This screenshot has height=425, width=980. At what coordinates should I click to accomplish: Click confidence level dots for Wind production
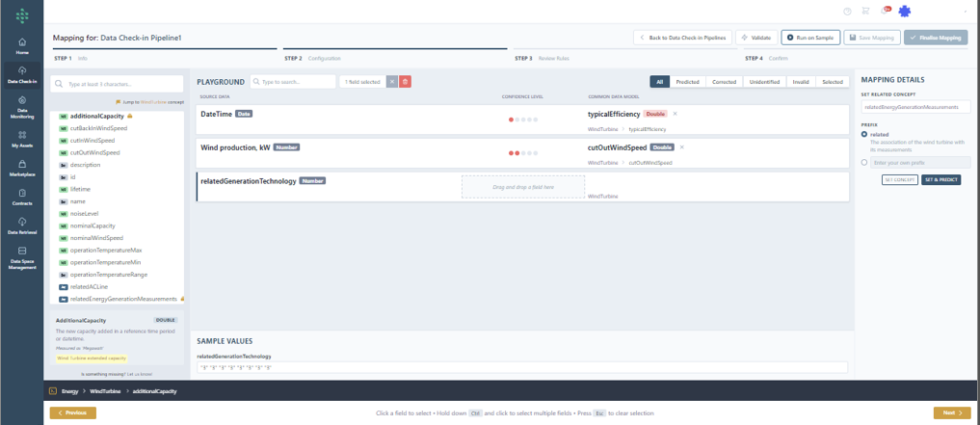click(x=523, y=152)
